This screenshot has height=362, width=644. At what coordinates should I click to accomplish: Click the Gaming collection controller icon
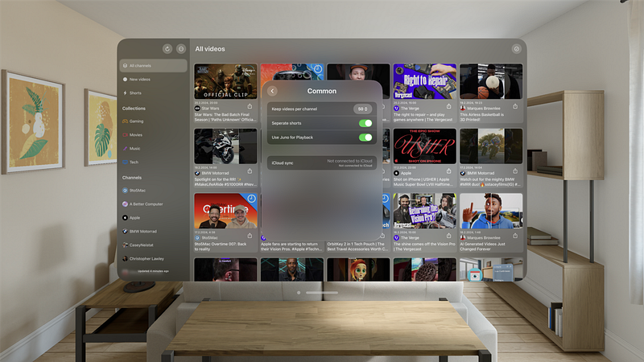click(x=125, y=121)
